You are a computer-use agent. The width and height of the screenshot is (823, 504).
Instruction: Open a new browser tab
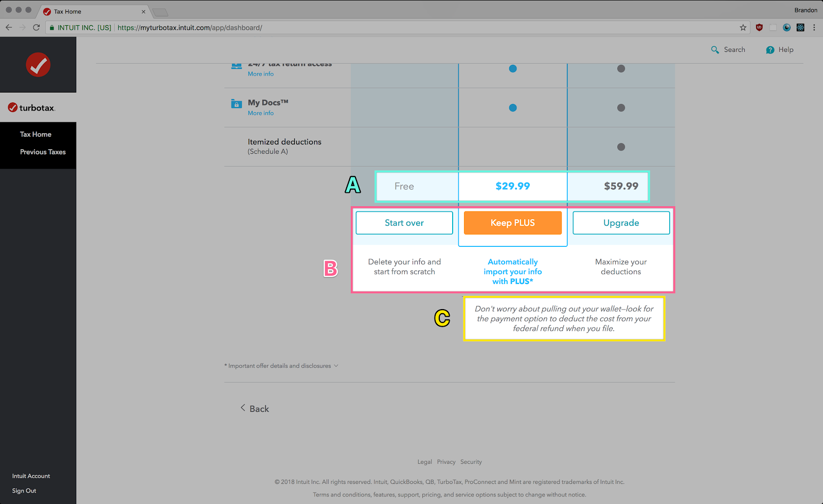click(160, 12)
